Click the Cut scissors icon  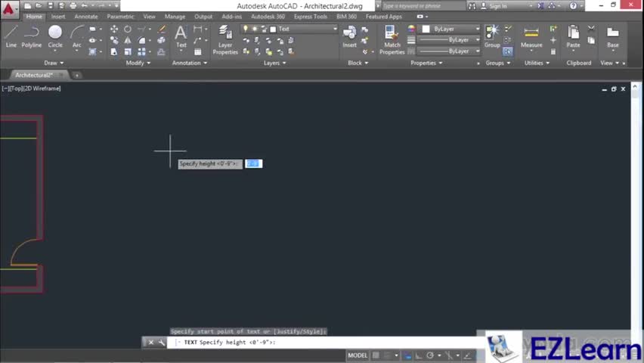(591, 29)
